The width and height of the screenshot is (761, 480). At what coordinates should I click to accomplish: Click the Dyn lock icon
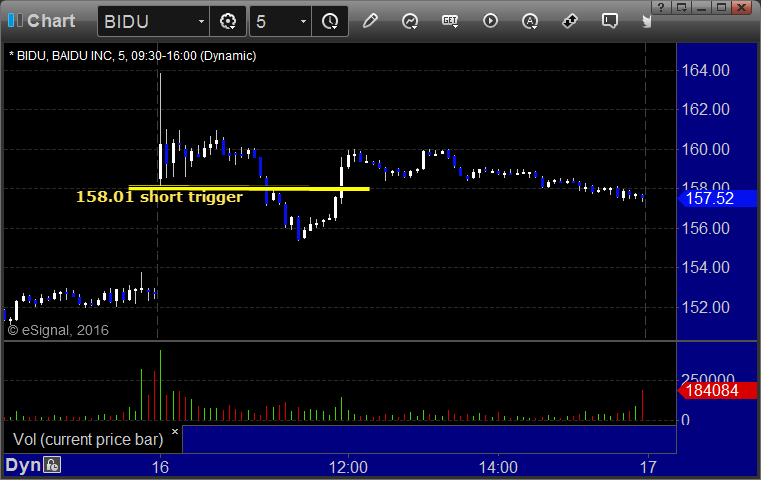point(52,465)
